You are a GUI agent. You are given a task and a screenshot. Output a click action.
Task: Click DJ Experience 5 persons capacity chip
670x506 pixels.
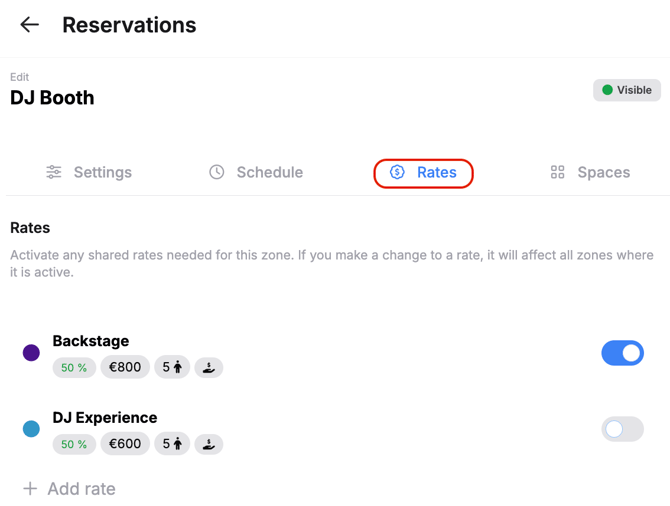point(172,444)
